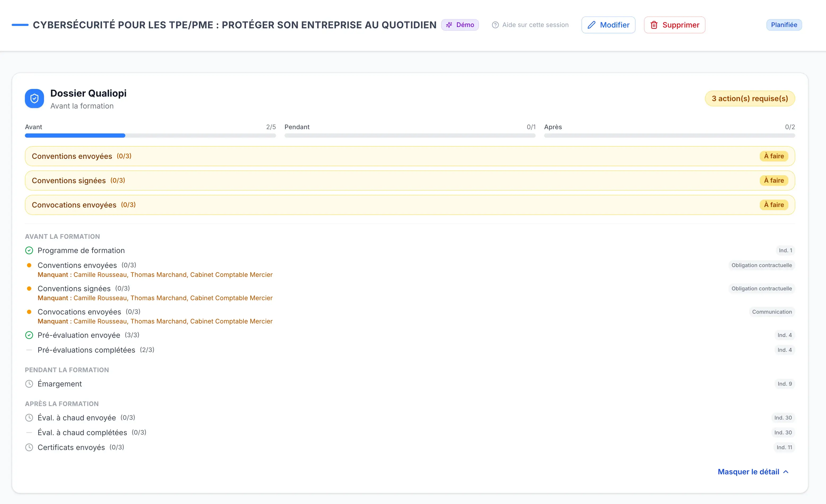This screenshot has width=826, height=504.
Task: Open the Convocations envoyées yellow action card
Action: 410,205
